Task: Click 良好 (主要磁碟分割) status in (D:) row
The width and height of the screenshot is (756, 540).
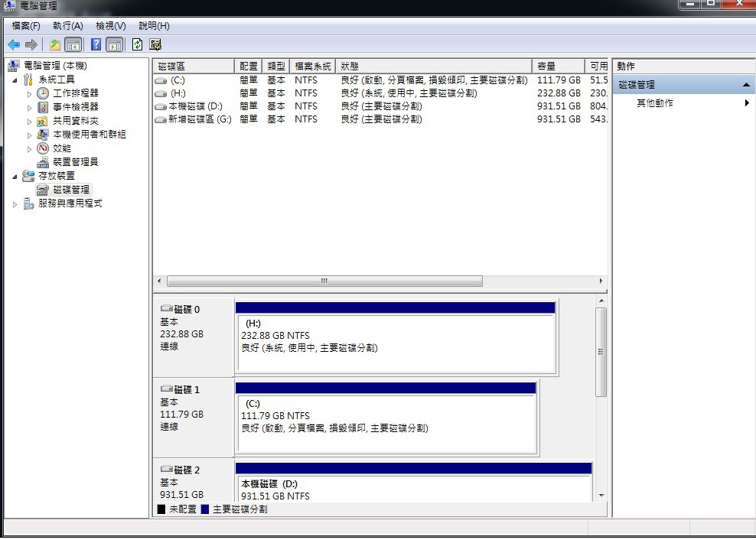Action: pyautogui.click(x=381, y=106)
